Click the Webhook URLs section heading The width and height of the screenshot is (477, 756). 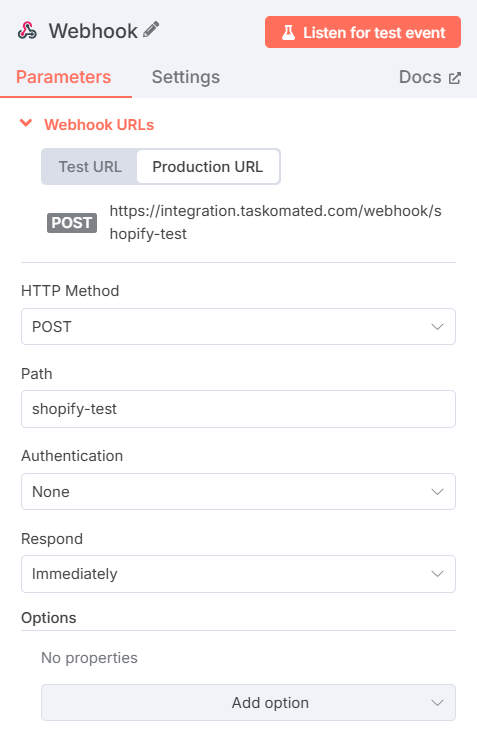tap(99, 125)
